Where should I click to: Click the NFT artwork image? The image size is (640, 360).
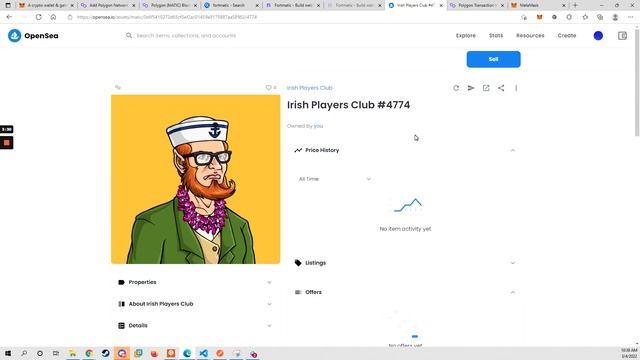[x=196, y=179]
